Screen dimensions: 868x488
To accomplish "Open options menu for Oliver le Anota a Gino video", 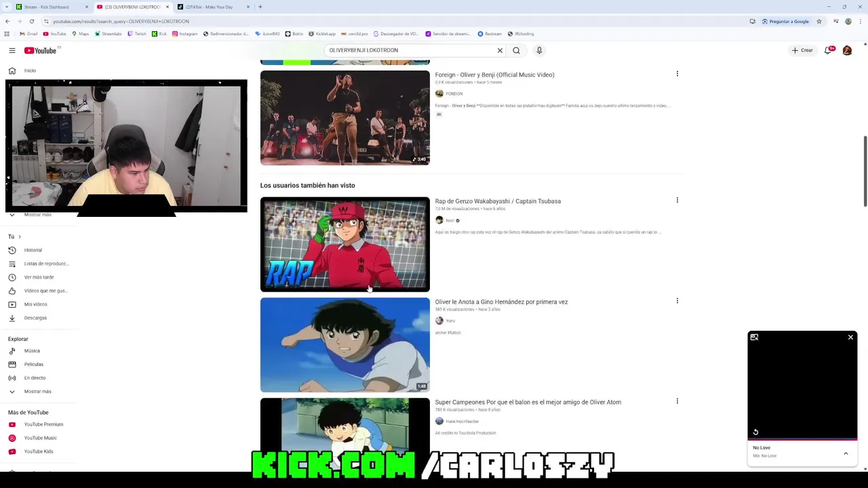I will tap(677, 301).
